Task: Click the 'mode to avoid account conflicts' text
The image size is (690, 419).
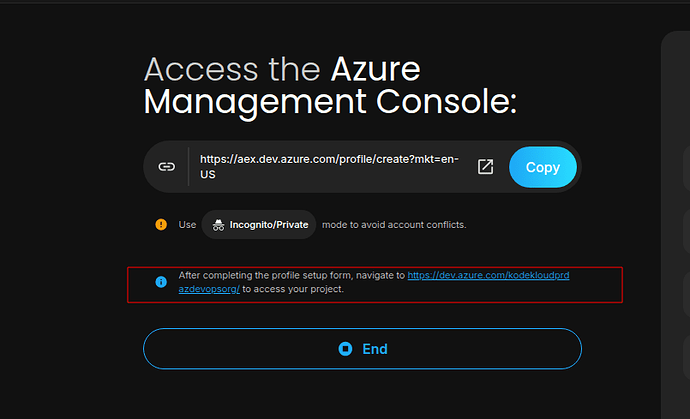Action: coord(394,225)
